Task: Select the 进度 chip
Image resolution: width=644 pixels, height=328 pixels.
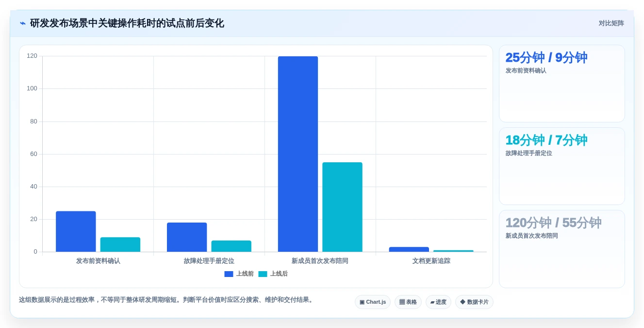Action: [x=438, y=302]
